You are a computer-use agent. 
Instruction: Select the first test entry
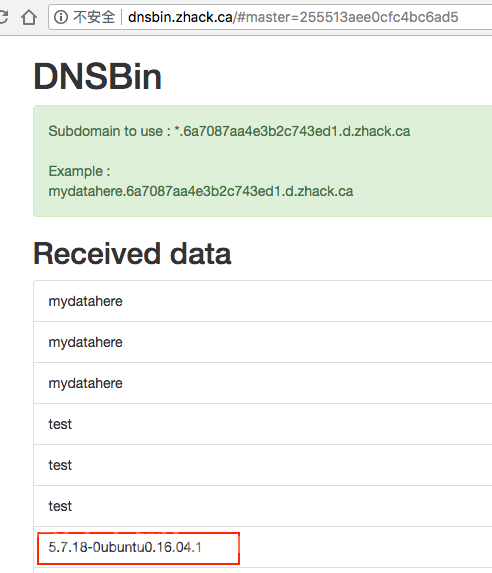pyautogui.click(x=262, y=424)
